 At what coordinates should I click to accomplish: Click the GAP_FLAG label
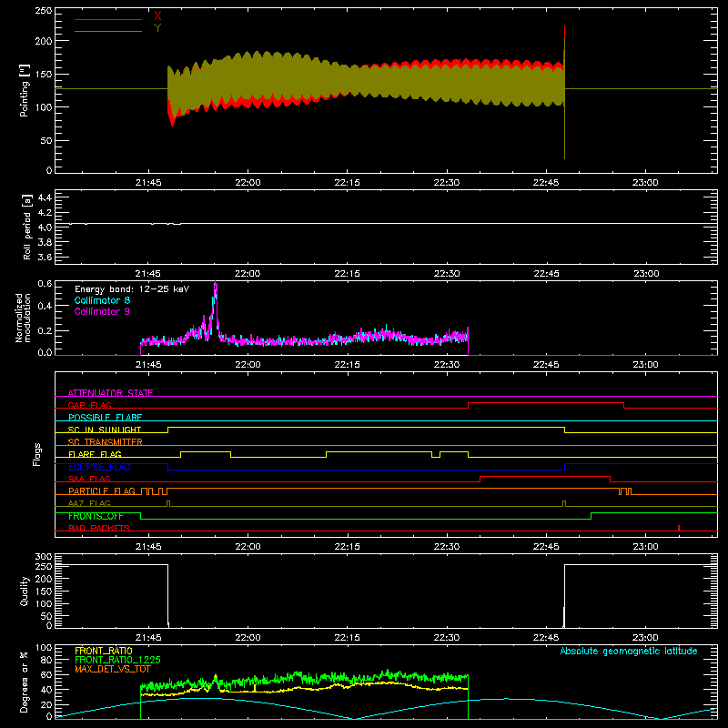(x=89, y=405)
